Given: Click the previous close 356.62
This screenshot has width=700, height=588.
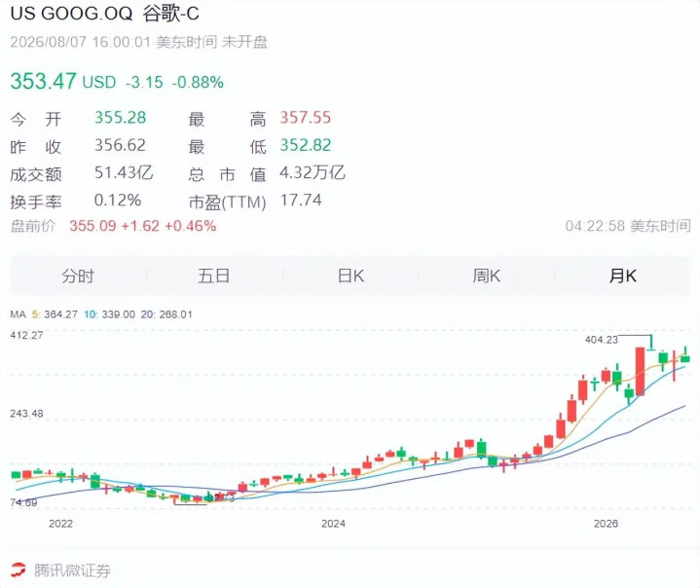Looking at the screenshot, I should pos(120,145).
